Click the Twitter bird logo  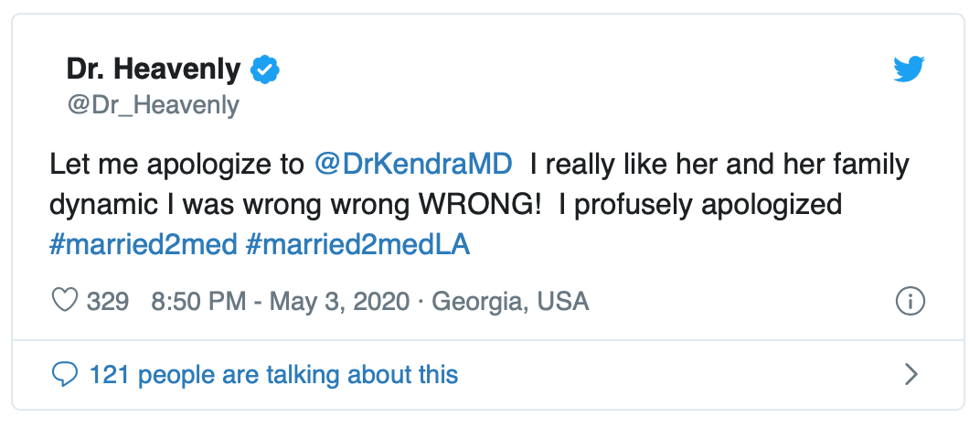(x=909, y=70)
